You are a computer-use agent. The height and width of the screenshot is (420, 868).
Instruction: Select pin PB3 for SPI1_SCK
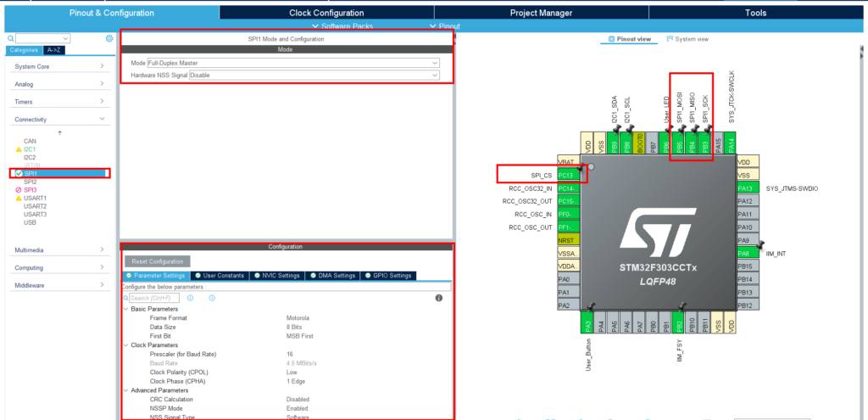[x=705, y=143]
